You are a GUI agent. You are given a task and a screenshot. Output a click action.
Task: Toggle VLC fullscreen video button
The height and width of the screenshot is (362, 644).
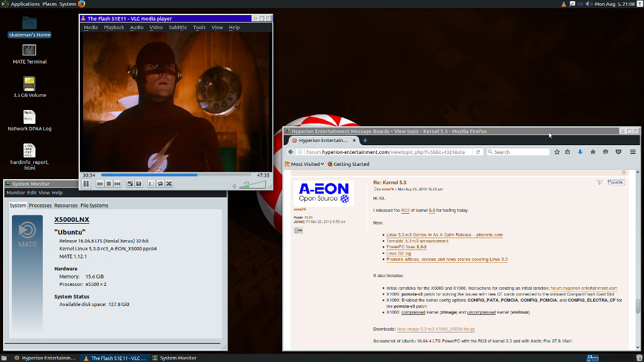(130, 184)
